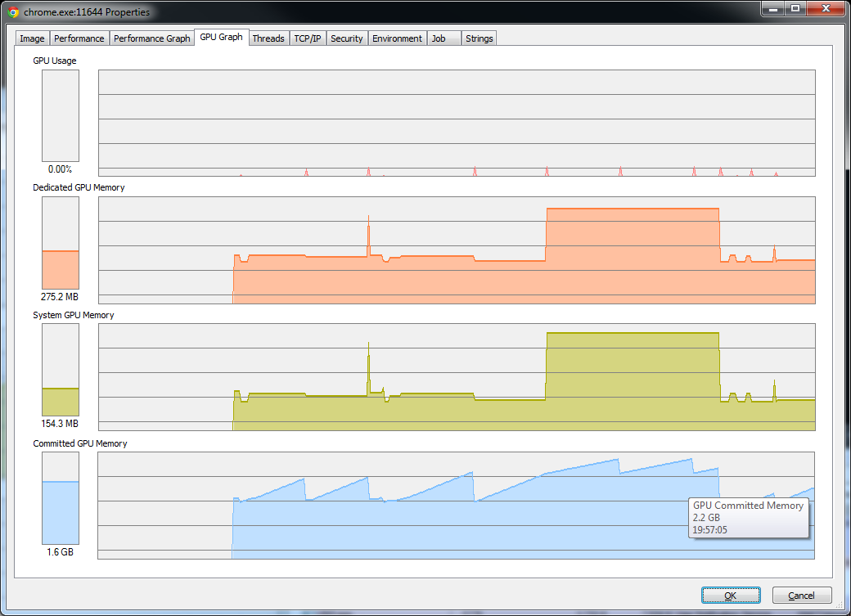The image size is (851, 616).
Task: Click the OK button
Action: click(x=731, y=596)
